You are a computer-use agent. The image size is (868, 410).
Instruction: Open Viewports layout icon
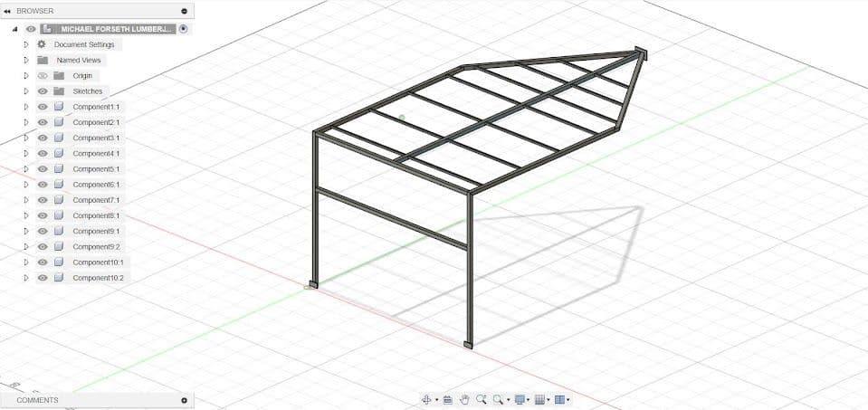tap(559, 399)
